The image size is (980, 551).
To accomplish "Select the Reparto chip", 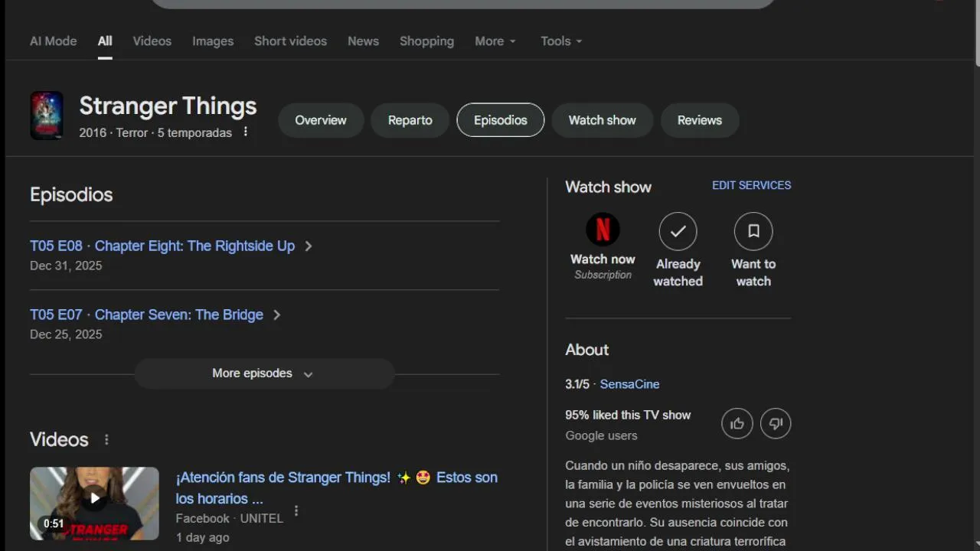I will [x=410, y=120].
